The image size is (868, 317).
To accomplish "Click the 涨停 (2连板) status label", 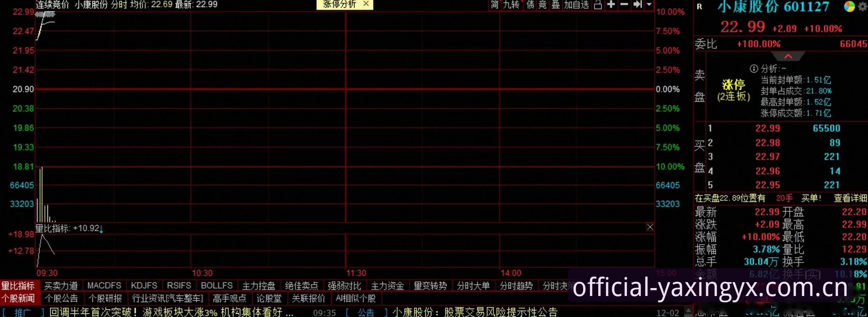I will coord(734,90).
